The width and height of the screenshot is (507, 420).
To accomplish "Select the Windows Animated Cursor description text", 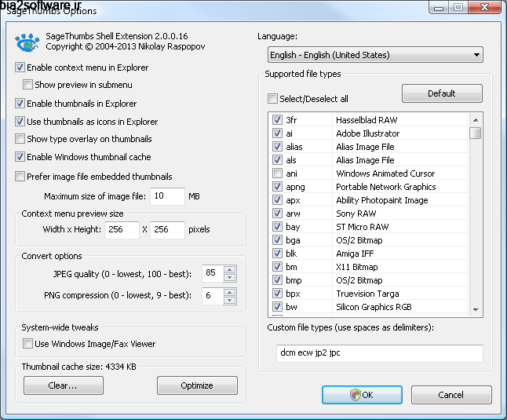I will tap(385, 173).
